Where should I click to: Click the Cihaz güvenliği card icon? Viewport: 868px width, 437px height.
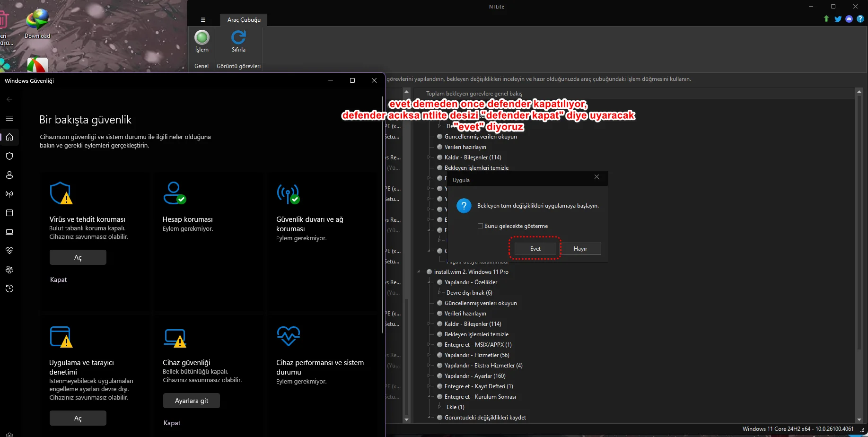click(175, 338)
